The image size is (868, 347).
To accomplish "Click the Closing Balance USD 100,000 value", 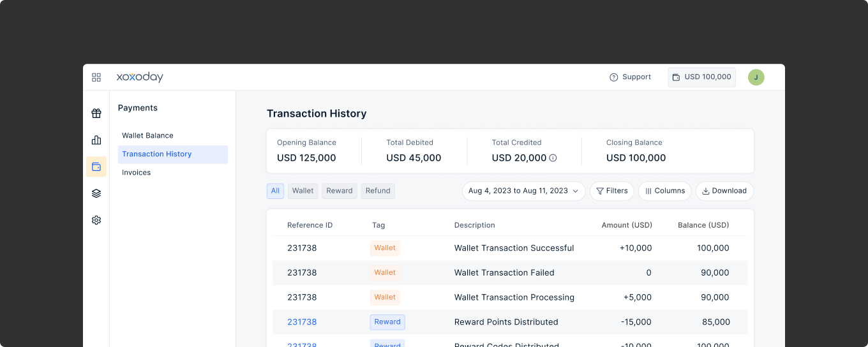I will click(x=636, y=158).
